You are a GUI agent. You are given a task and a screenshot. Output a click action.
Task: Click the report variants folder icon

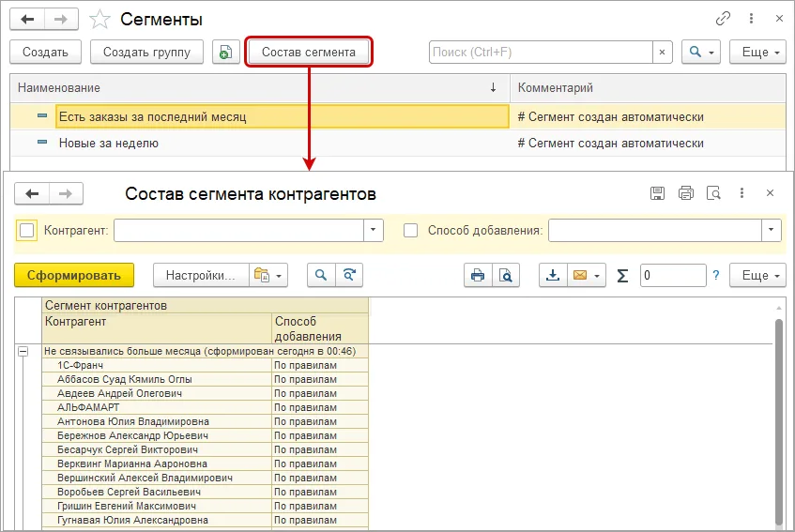point(261,275)
